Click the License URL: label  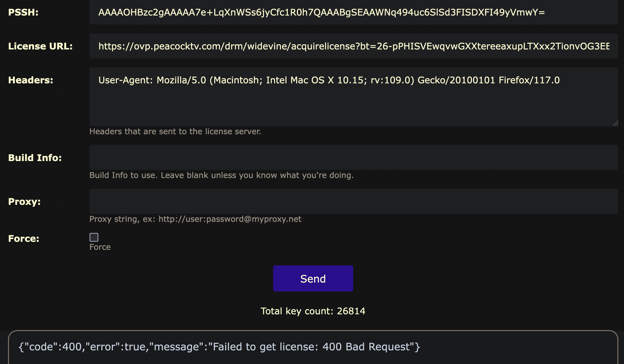[40, 46]
